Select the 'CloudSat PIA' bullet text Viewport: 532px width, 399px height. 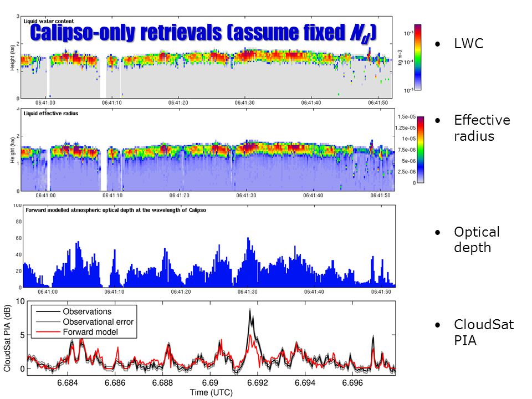484,332
